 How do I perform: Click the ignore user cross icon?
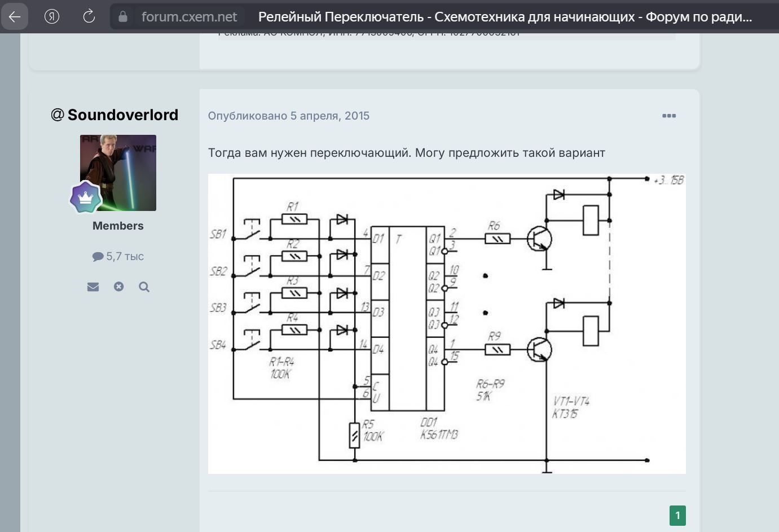(x=118, y=287)
